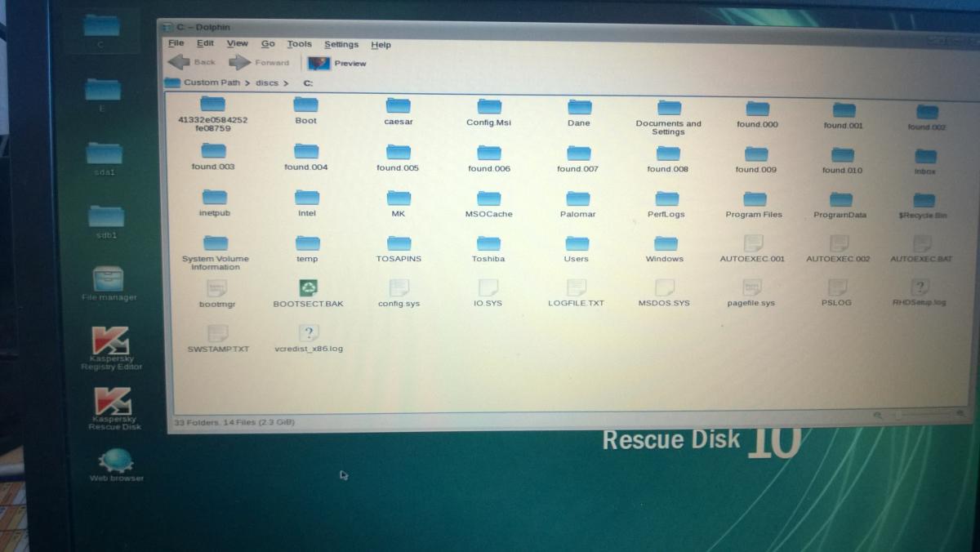Open the Config.Msi folder
Image resolution: width=980 pixels, height=552 pixels.
pos(488,113)
